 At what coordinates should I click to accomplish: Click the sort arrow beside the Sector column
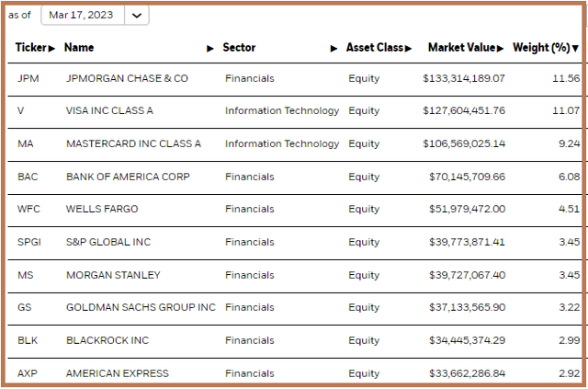point(334,49)
